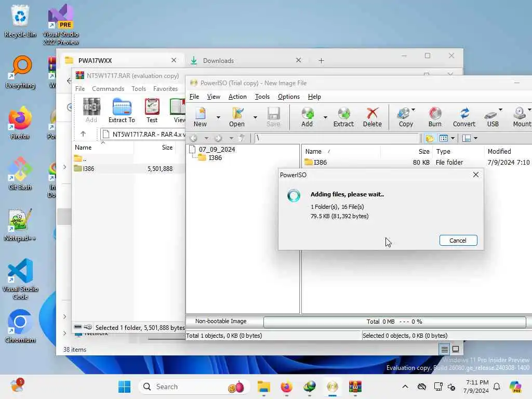Screen dimensions: 532x399
Task: Open back history dropdown in PowerISO
Action: point(206,138)
